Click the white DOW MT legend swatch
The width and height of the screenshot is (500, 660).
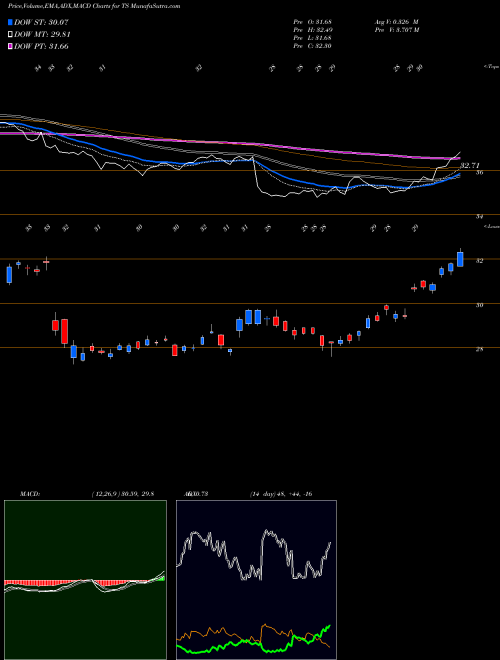coord(10,35)
